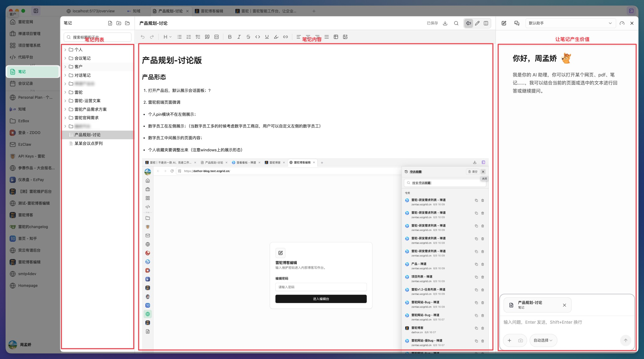644x359 pixels.
Task: Download the note via the export icon
Action: 445,23
